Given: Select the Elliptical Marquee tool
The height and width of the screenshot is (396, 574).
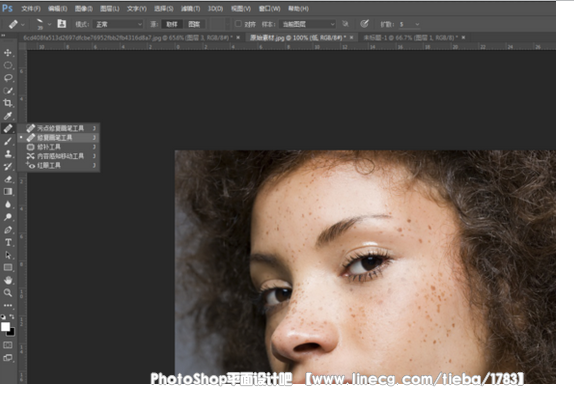Looking at the screenshot, I should [8, 66].
